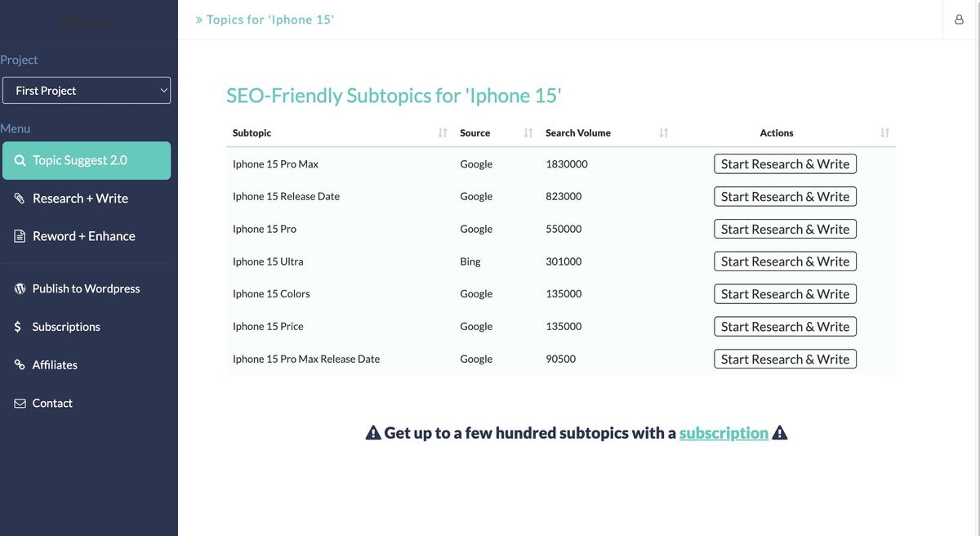Viewport: 980px width, 536px height.
Task: Sort by the Actions column arrows
Action: click(884, 133)
